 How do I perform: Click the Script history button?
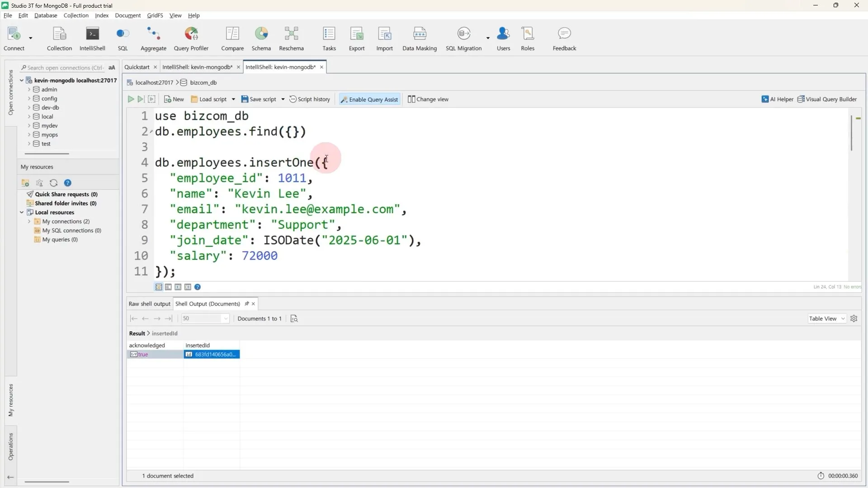click(310, 99)
